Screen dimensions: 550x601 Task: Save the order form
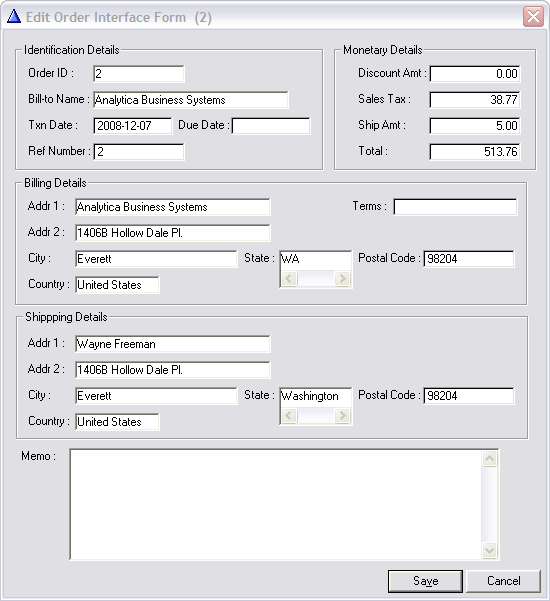coord(425,581)
